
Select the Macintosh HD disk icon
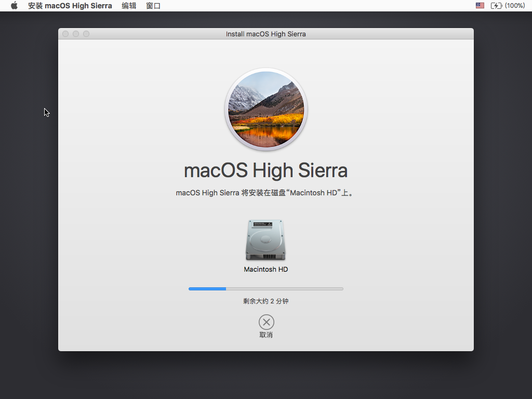pos(265,240)
